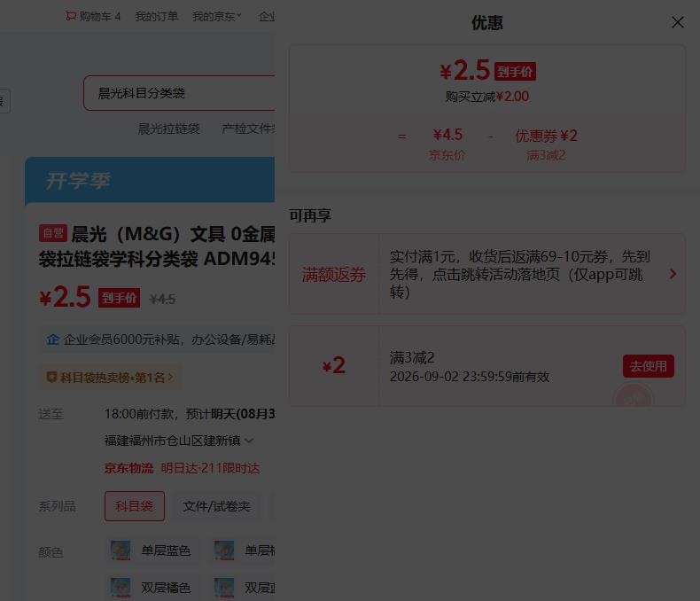Click 明日达·211限时达 delivery text
The image size is (700, 601).
(x=210, y=468)
